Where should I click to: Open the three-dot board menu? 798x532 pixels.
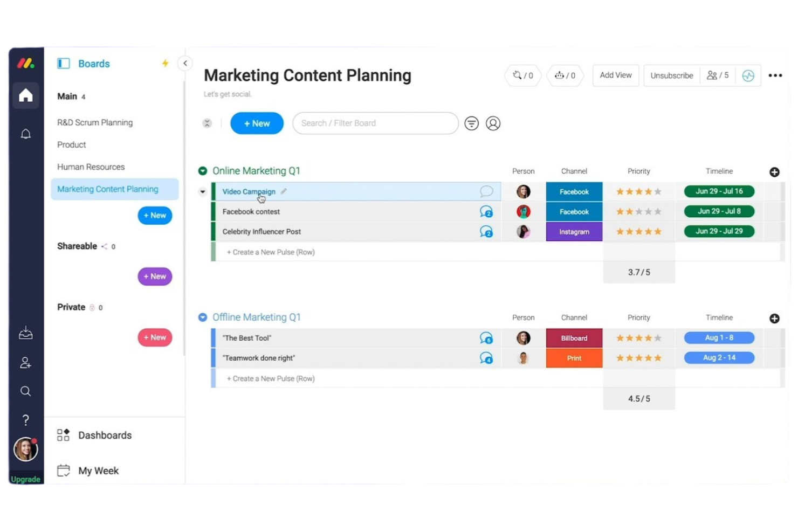click(x=775, y=75)
